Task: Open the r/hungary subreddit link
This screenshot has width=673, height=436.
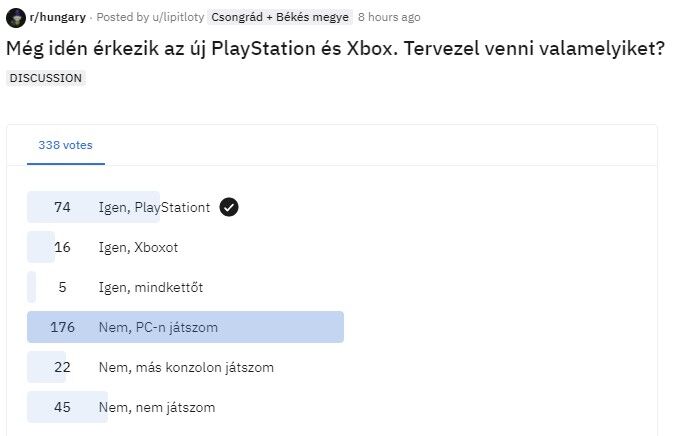Action: coord(57,17)
